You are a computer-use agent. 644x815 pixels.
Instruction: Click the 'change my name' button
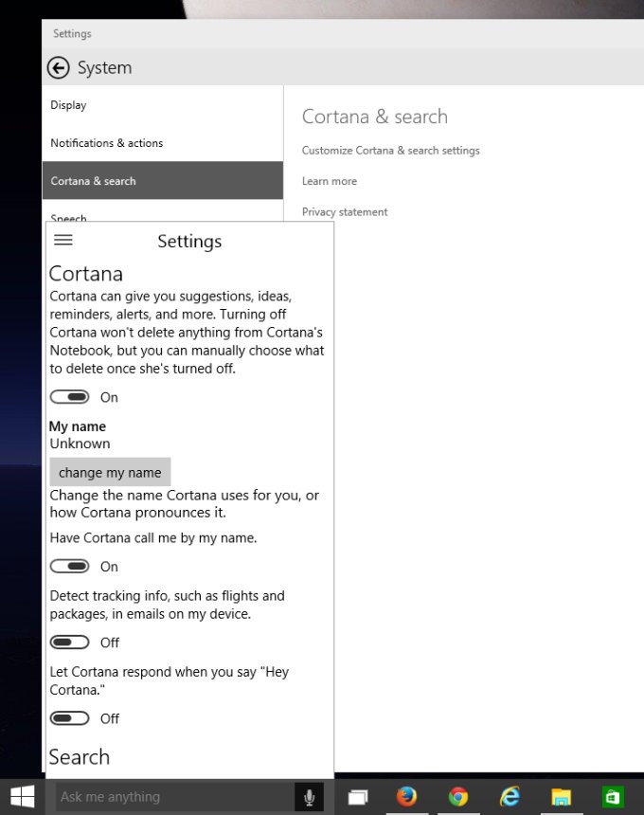pos(110,472)
